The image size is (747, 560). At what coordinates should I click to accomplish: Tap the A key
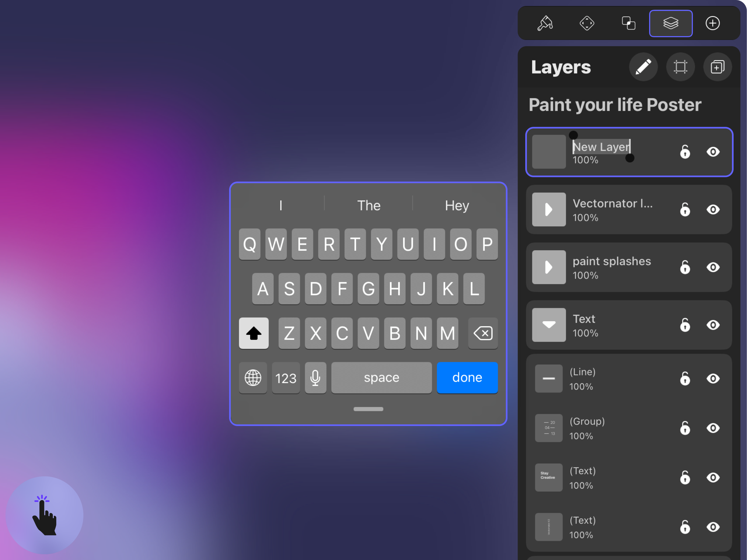pos(263,289)
